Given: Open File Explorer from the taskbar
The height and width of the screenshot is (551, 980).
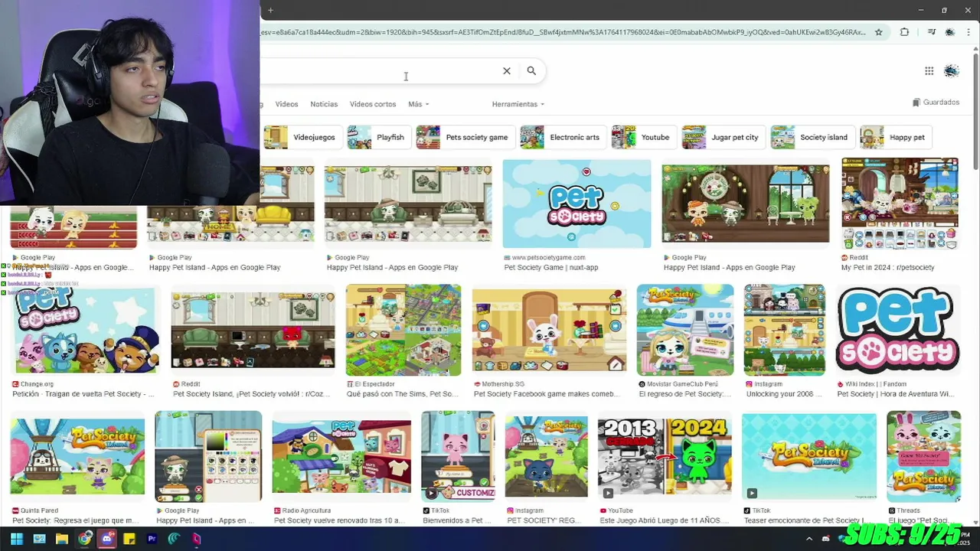Looking at the screenshot, I should click(x=62, y=539).
